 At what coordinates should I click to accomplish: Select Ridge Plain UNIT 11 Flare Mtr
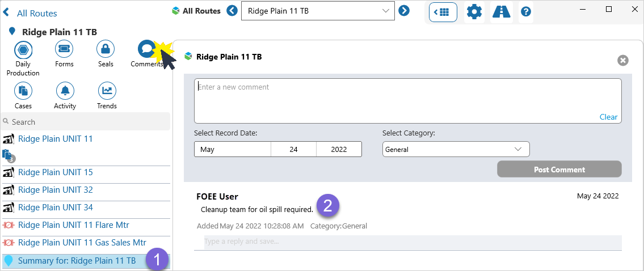tap(74, 226)
